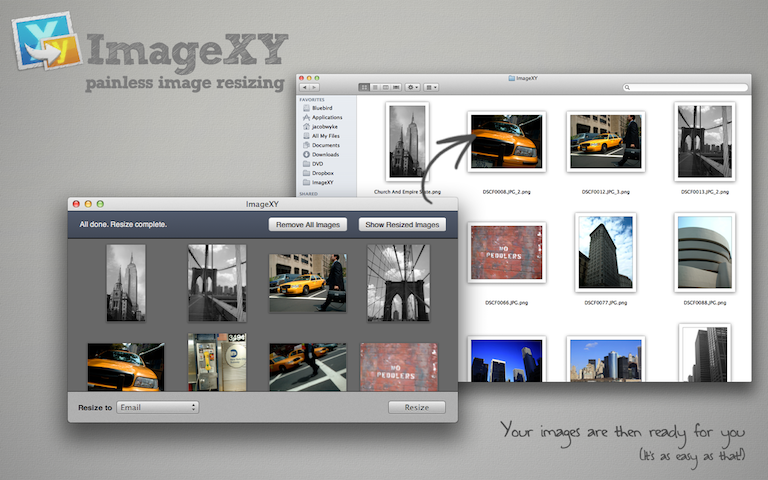Screen dimensions: 768x480
Task: Click the file name DSCF0012.JPG_3.png
Action: point(605,192)
